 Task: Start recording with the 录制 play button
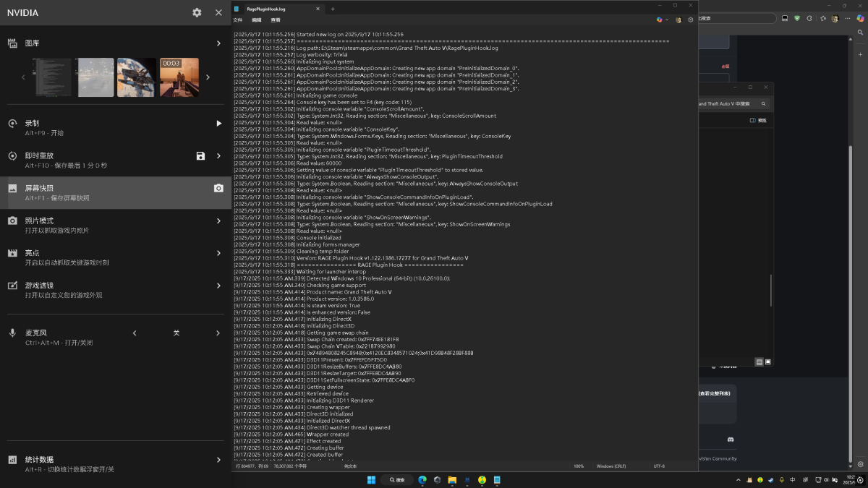pos(218,124)
